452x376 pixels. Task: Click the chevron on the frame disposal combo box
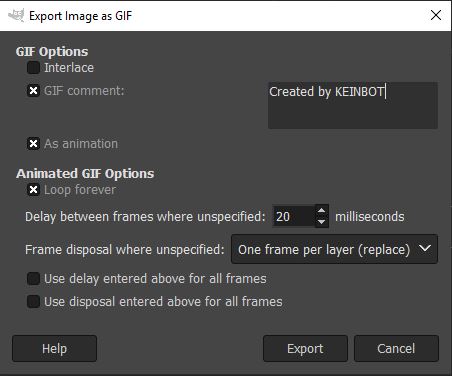[425, 249]
